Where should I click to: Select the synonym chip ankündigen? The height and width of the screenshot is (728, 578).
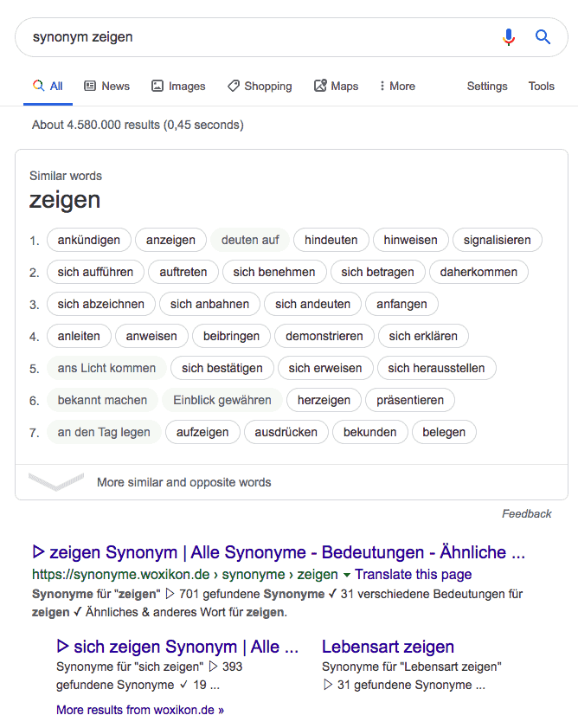pyautogui.click(x=88, y=240)
